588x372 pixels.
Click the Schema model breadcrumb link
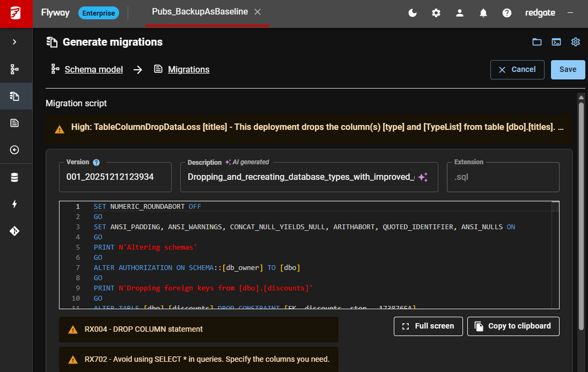(93, 69)
